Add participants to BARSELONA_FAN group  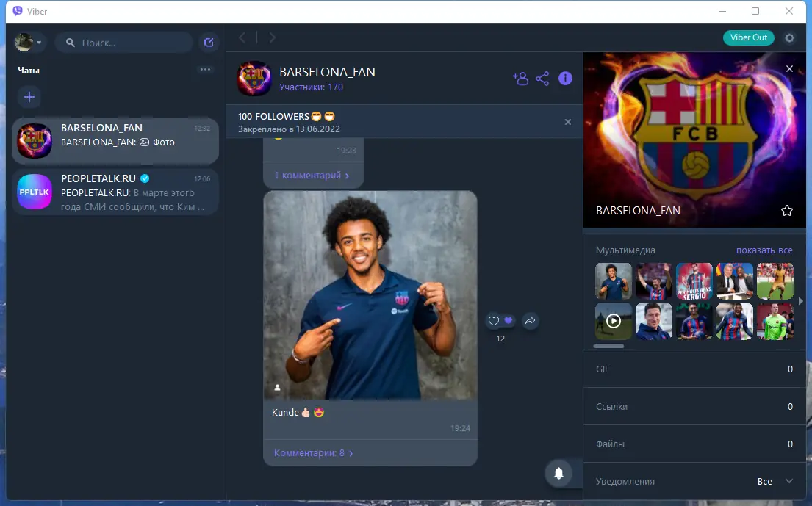click(521, 78)
